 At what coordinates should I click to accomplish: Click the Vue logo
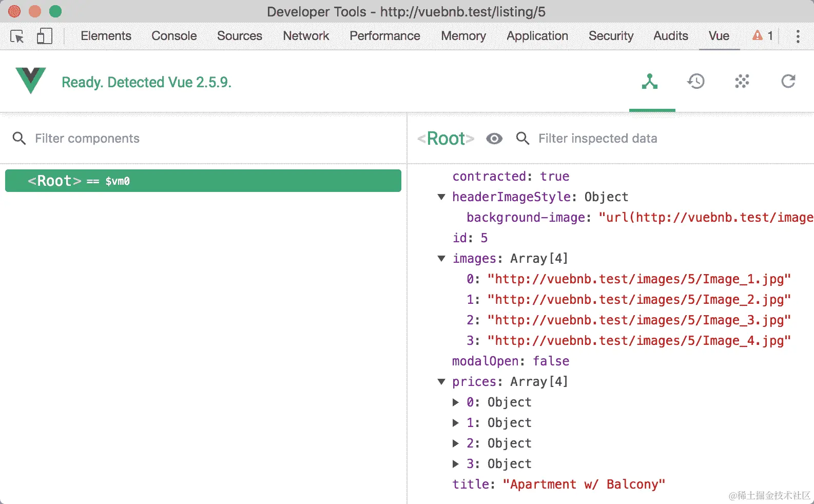click(31, 81)
